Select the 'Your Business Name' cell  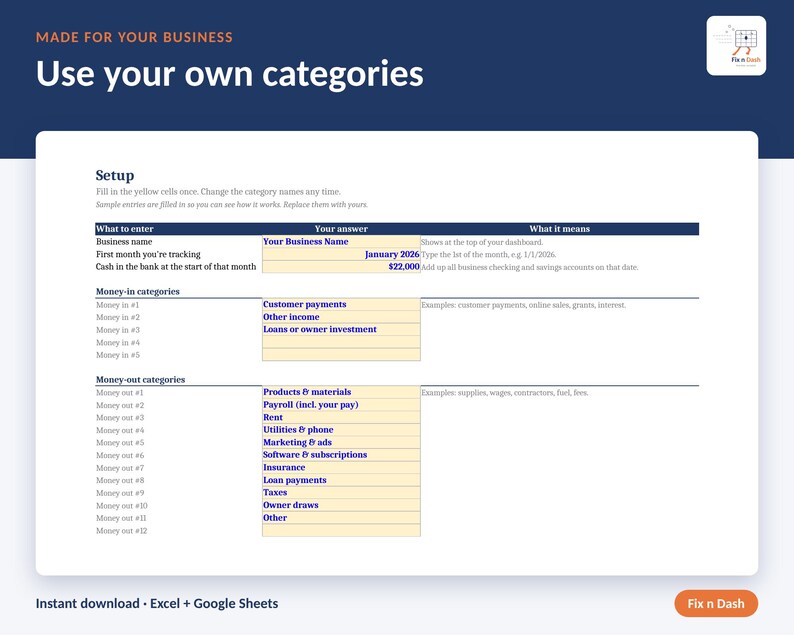pyautogui.click(x=341, y=242)
